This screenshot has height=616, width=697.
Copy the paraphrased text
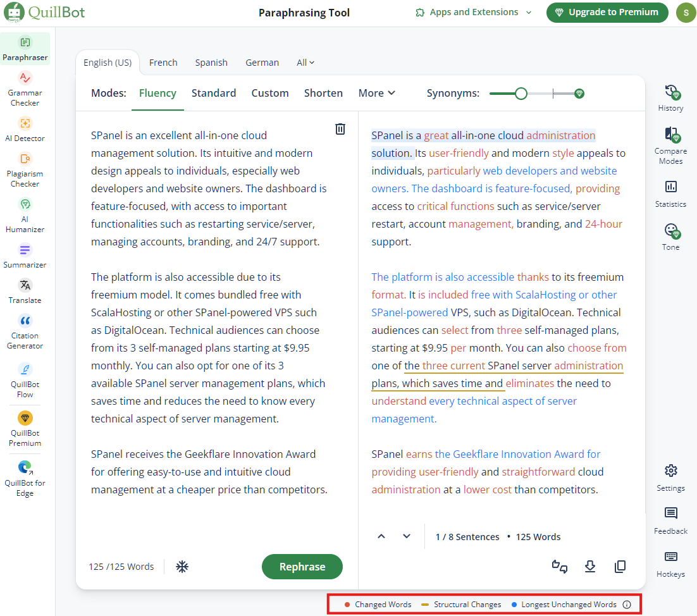click(620, 567)
